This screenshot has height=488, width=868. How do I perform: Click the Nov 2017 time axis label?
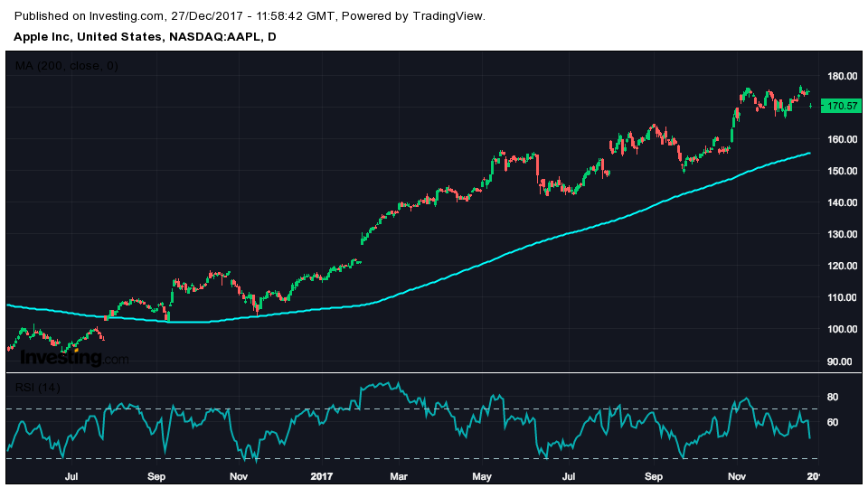[736, 476]
